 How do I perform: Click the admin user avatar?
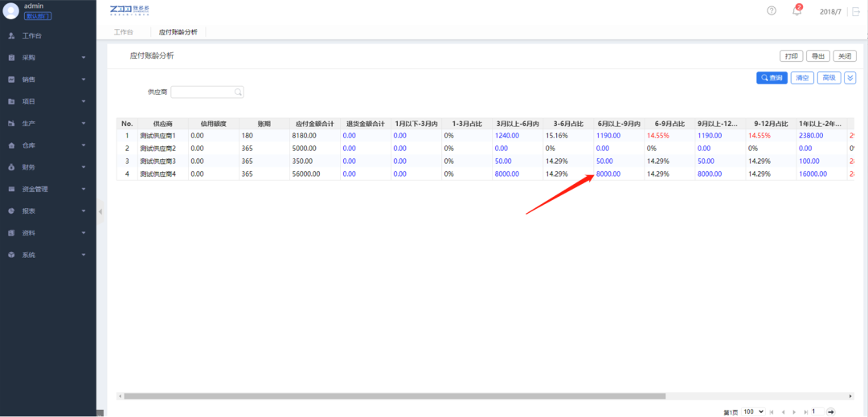pyautogui.click(x=11, y=10)
